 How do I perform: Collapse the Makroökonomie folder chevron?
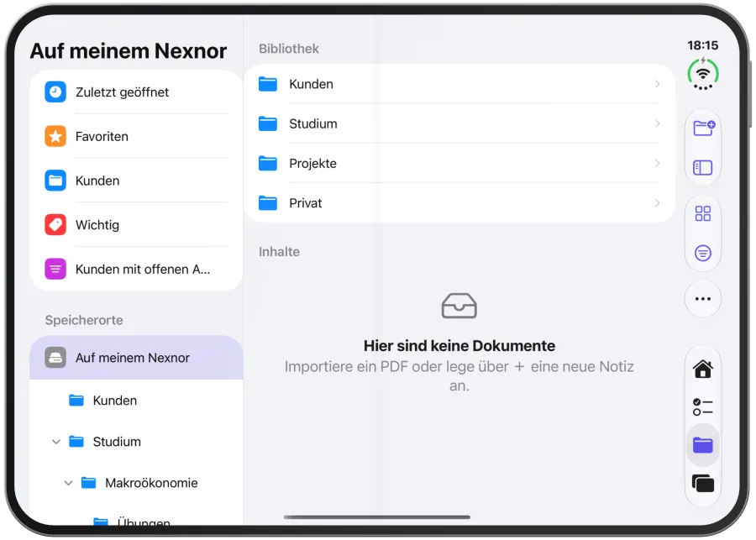click(69, 483)
